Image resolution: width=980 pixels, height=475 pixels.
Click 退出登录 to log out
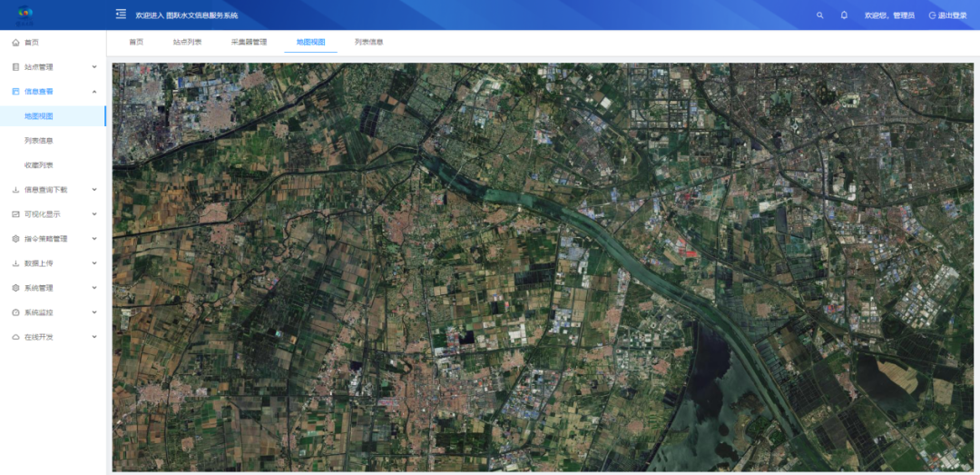(946, 15)
